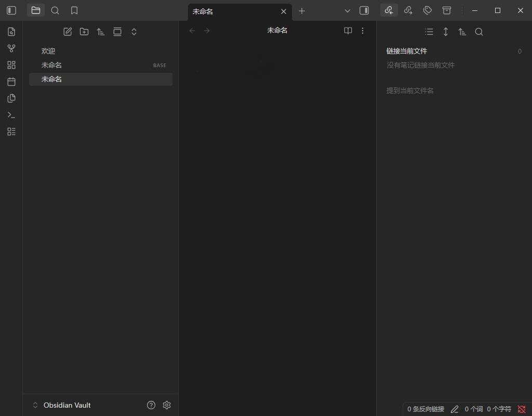Open the command palette icon
The width and height of the screenshot is (532, 416).
point(11,115)
